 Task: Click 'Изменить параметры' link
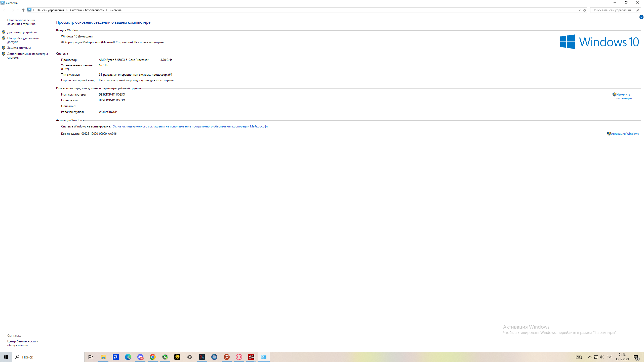tap(624, 96)
